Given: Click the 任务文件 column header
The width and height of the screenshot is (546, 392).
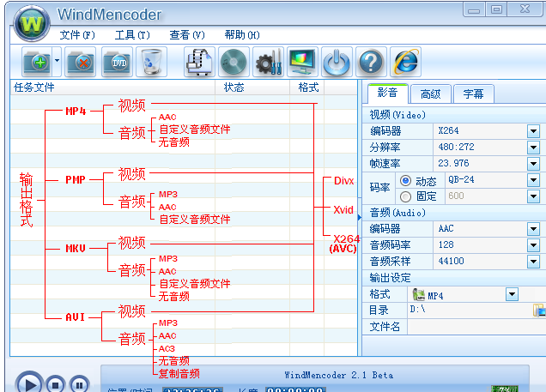Looking at the screenshot, I should [112, 87].
